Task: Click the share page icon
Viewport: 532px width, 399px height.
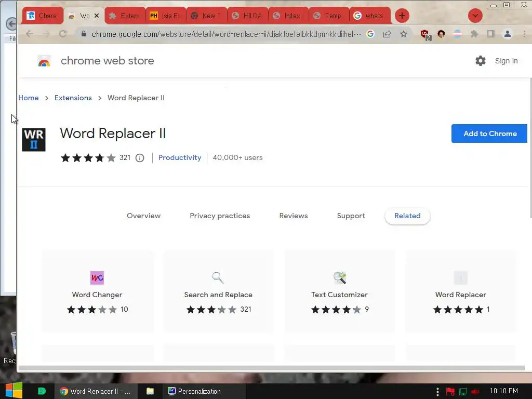Action: pos(387,34)
